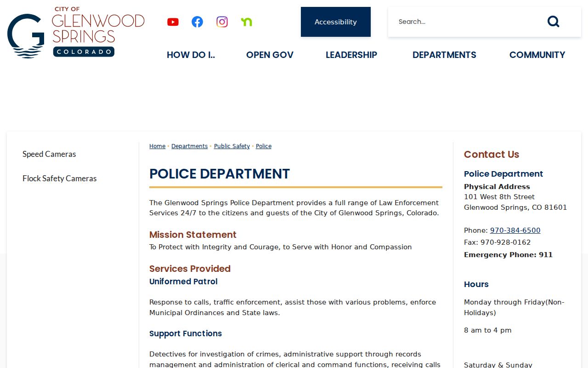Visit the Facebook page icon
The height and width of the screenshot is (368, 588).
198,22
